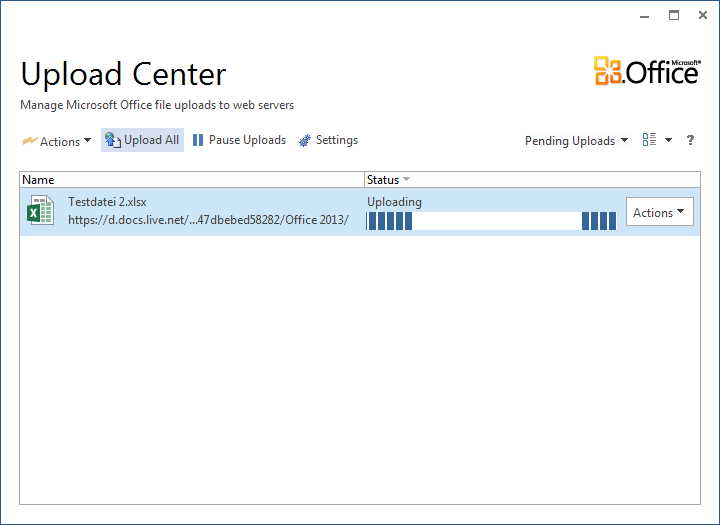Viewport: 720px width, 525px height.
Task: Sort by the Status column header
Action: coord(532,180)
